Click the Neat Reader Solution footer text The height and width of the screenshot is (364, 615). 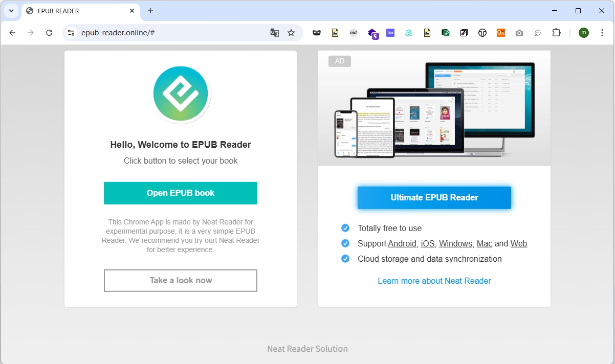[x=307, y=349]
